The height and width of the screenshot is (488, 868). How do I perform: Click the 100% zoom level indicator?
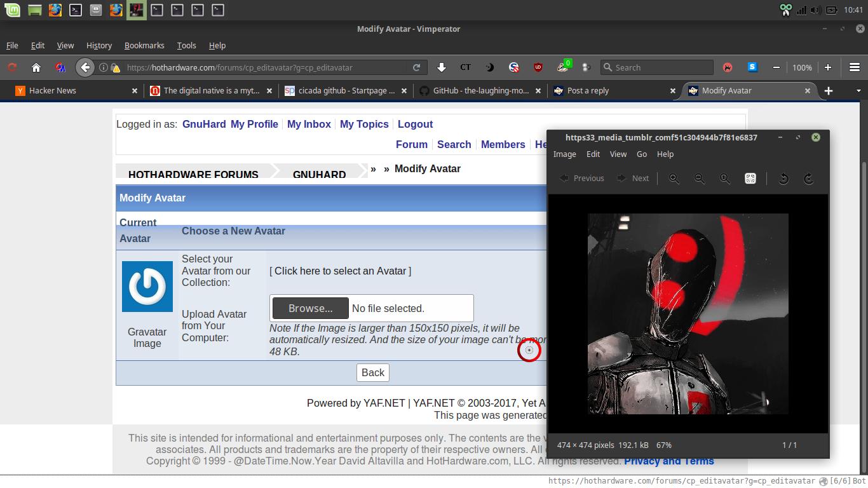802,67
